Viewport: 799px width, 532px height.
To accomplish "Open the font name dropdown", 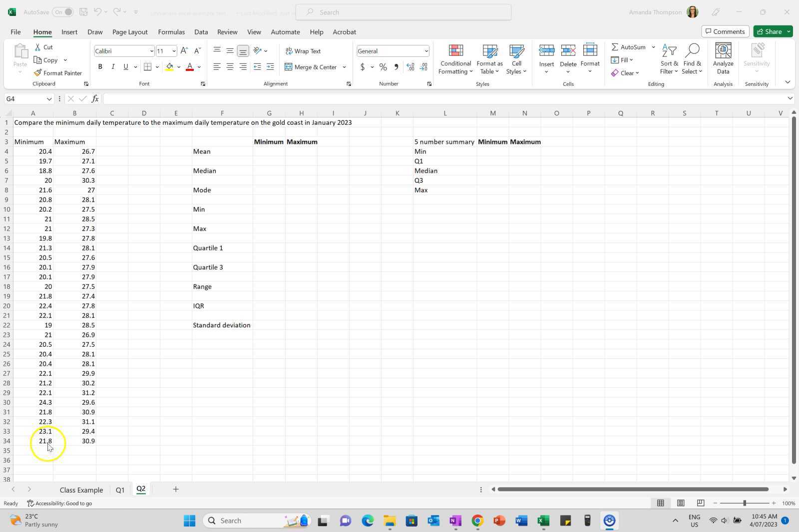I will pos(151,51).
